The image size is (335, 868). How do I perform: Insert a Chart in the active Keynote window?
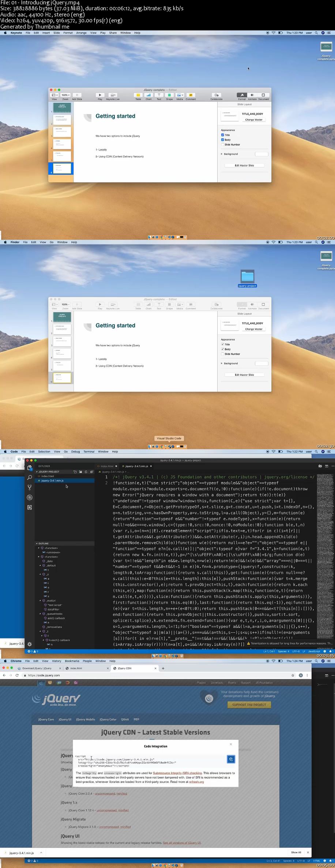(148, 95)
